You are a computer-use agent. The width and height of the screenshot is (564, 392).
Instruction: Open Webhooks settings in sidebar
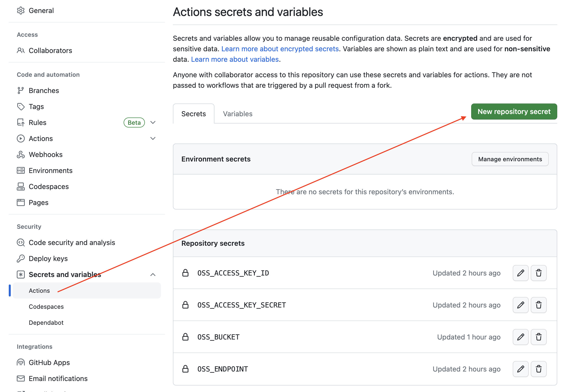pos(46,154)
